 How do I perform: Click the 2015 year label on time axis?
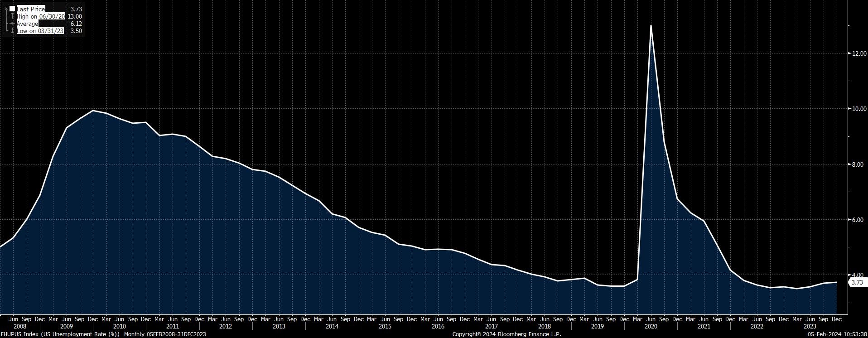pos(385,326)
